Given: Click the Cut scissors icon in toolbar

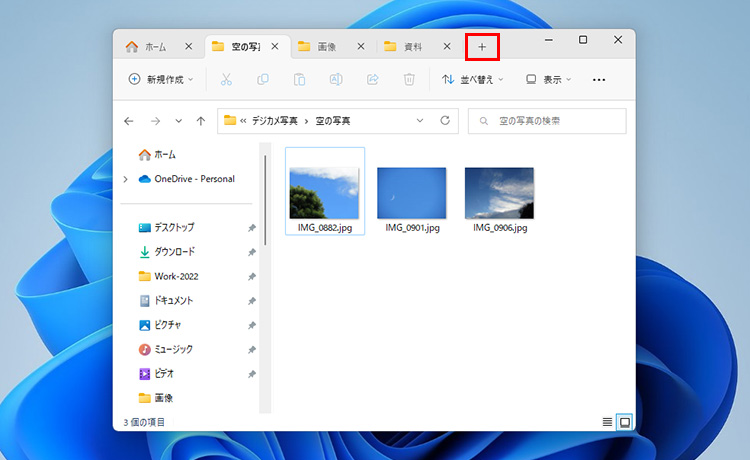Looking at the screenshot, I should 226,79.
